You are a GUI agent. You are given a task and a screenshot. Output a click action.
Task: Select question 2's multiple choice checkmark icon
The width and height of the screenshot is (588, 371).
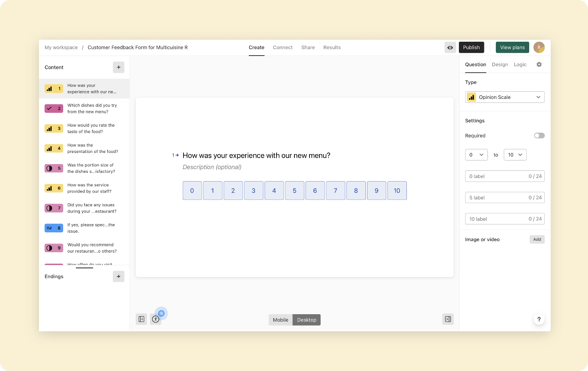(x=54, y=108)
